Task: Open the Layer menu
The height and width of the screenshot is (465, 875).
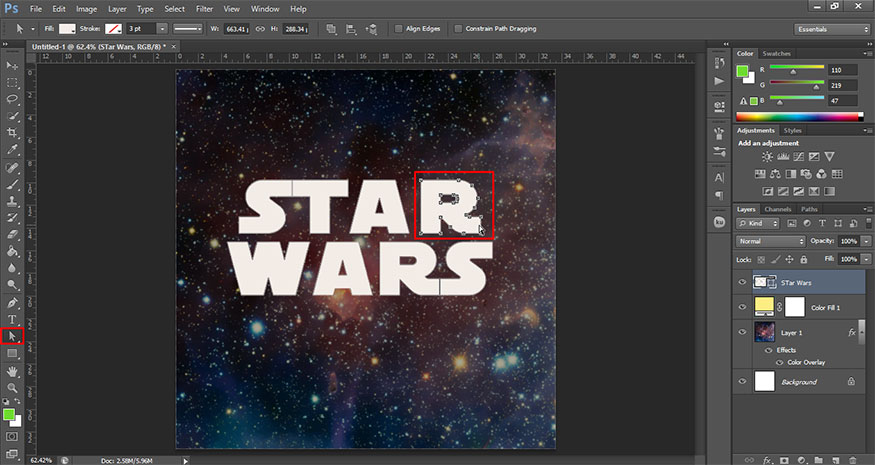Action: click(x=117, y=9)
